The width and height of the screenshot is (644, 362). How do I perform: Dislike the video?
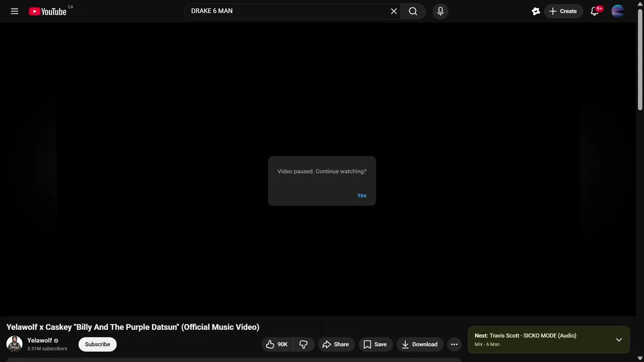[x=304, y=344]
